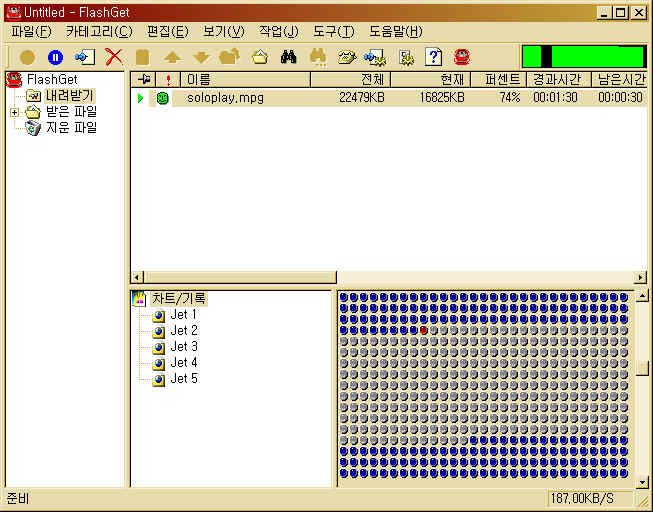The height and width of the screenshot is (512, 653).
Task: Open the 보기(V) menu
Action: (x=223, y=31)
